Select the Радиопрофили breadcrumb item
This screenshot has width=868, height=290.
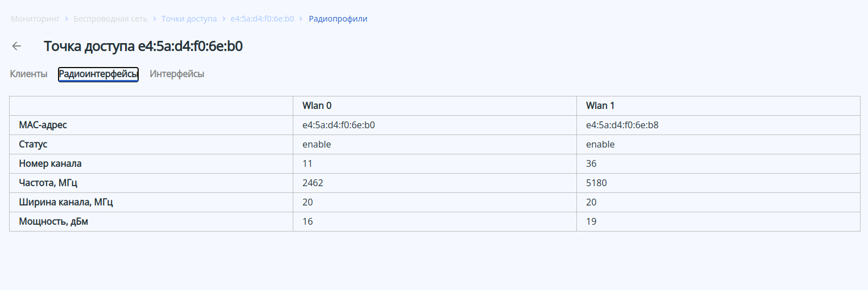[x=338, y=19]
